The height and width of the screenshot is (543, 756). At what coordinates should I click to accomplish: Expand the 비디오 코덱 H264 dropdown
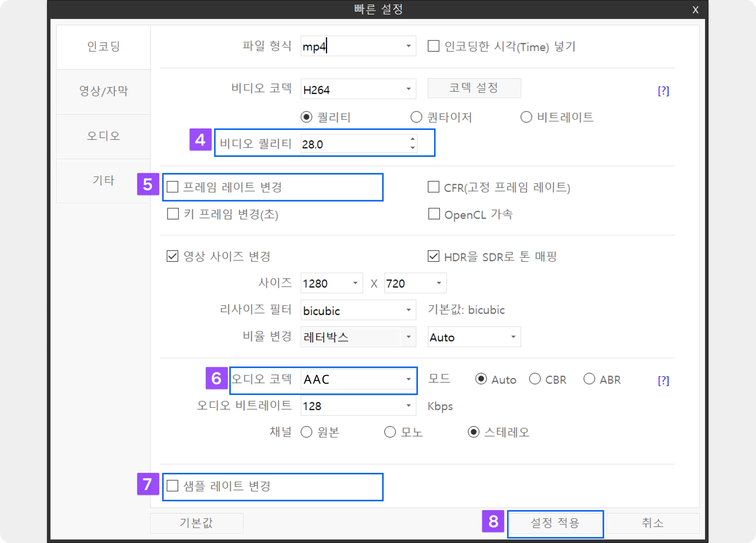click(408, 89)
